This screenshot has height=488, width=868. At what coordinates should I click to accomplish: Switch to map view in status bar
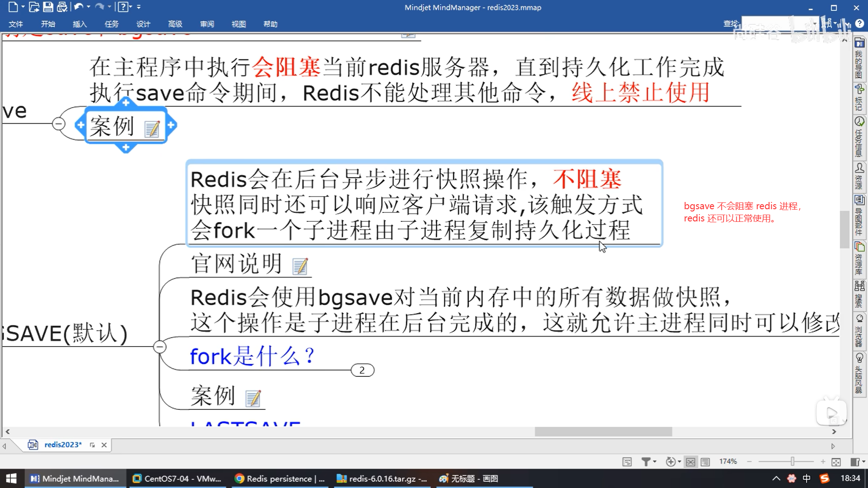pyautogui.click(x=690, y=462)
